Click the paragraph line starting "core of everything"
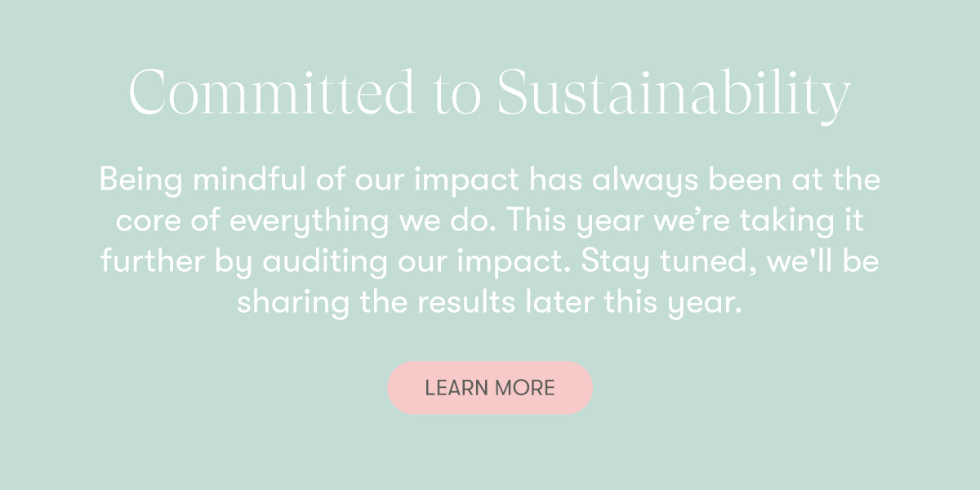The height and width of the screenshot is (490, 980). (x=490, y=222)
